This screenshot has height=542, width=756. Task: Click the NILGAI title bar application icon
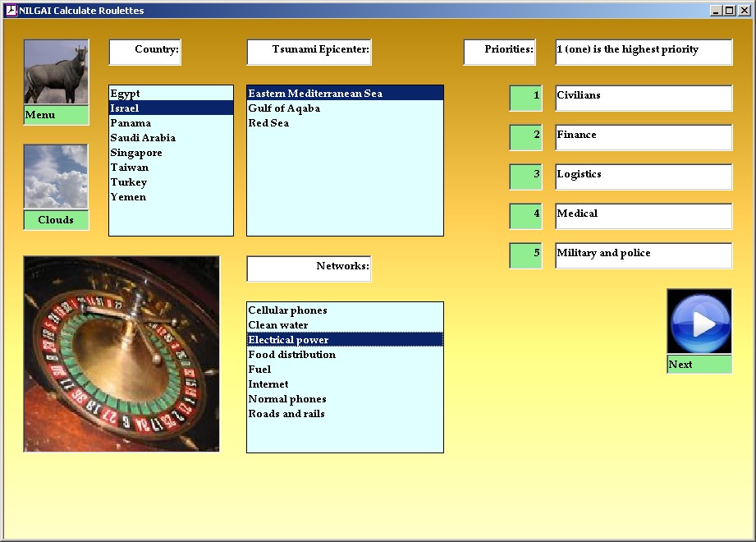[x=11, y=11]
